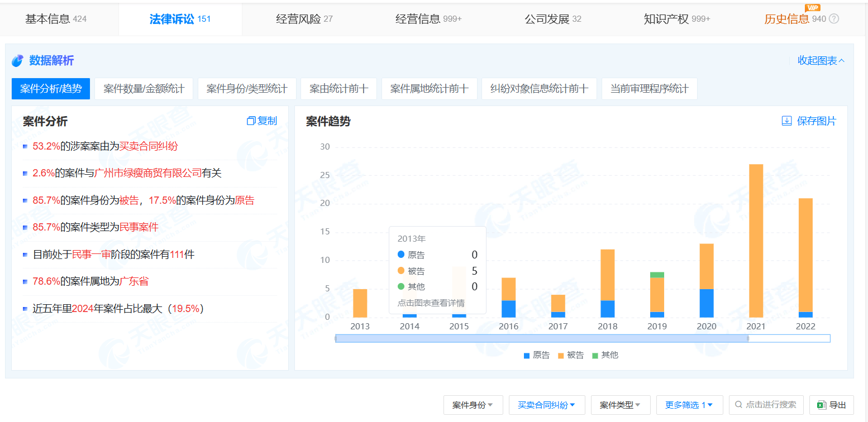Open the 基本信息 tab
Viewport: 868px width, 422px height.
(x=56, y=19)
